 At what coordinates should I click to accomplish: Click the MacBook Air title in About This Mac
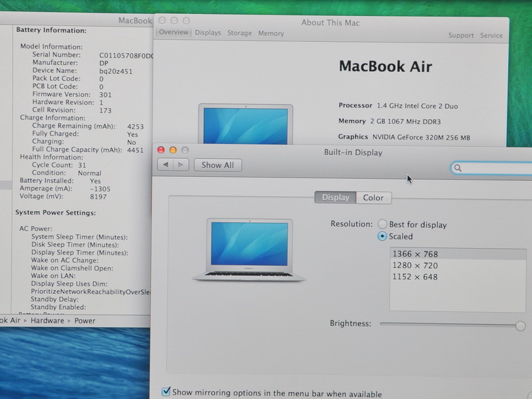(x=386, y=66)
